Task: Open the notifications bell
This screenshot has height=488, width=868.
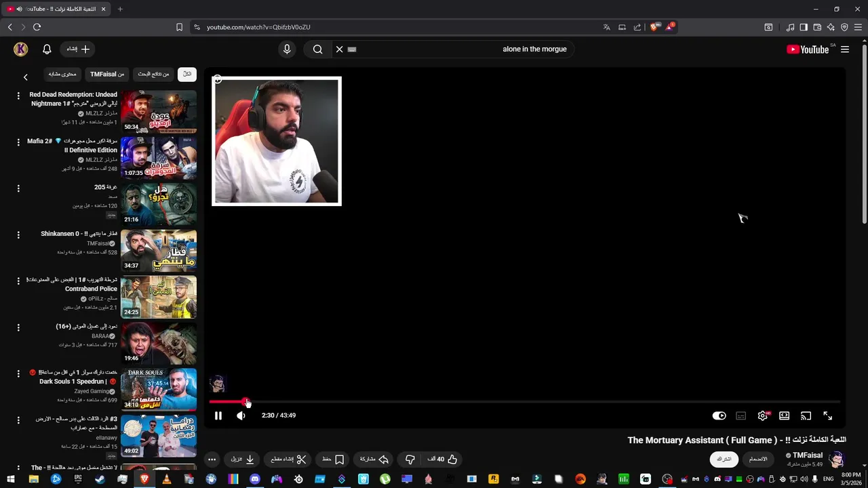Action: [47, 49]
